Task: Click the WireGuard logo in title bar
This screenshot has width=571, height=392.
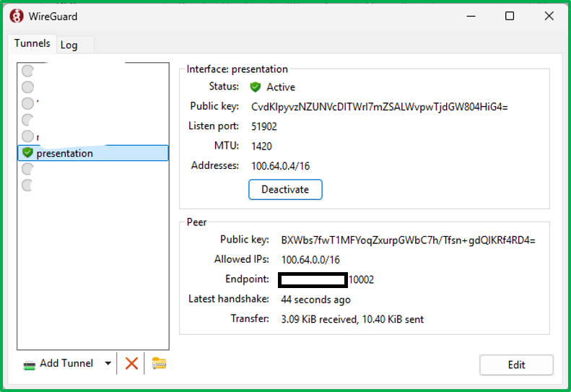Action: (x=16, y=16)
